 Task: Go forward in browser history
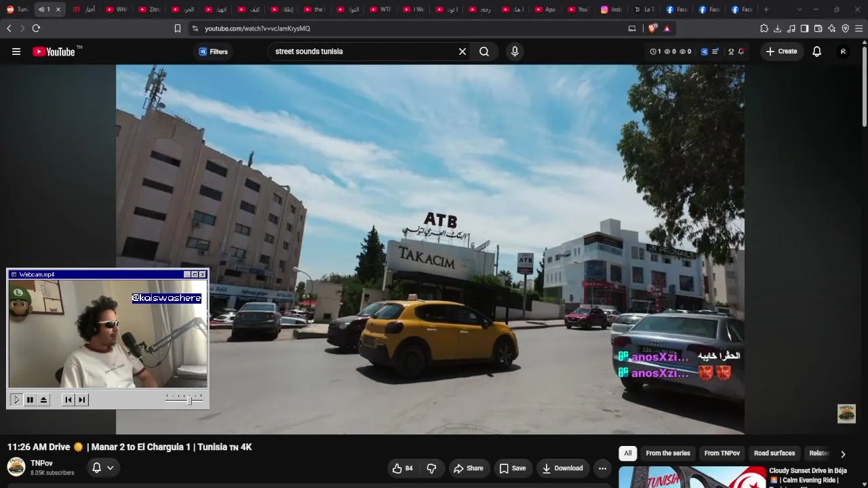coord(22,28)
